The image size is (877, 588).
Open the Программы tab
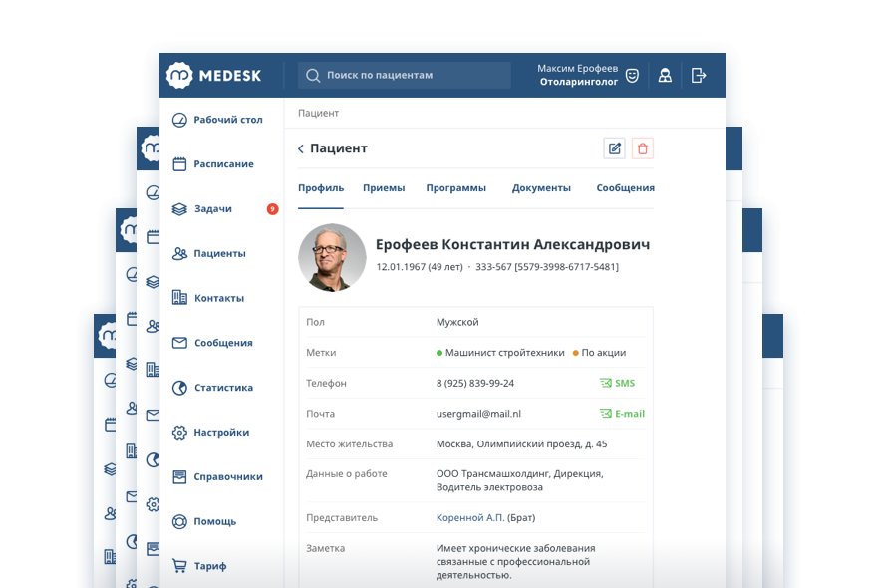455,187
